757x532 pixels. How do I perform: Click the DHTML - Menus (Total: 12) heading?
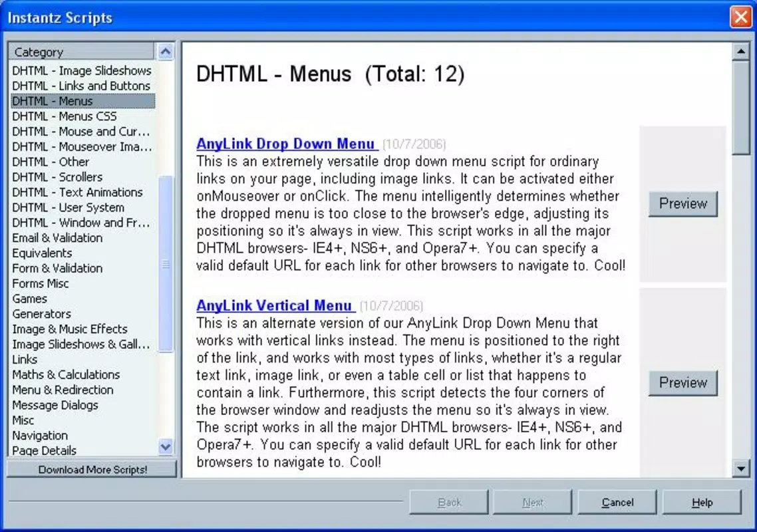(x=330, y=74)
